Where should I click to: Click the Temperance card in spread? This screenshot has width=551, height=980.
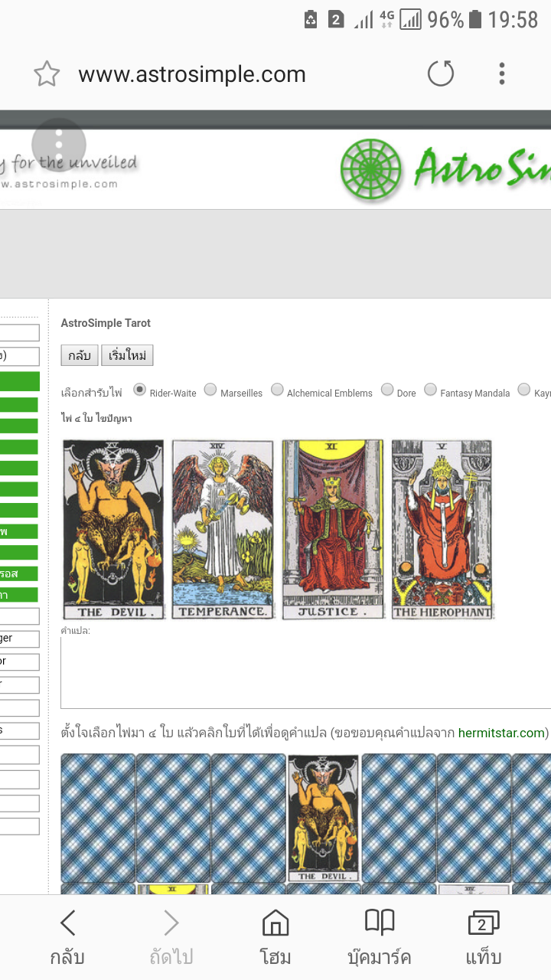click(x=223, y=529)
